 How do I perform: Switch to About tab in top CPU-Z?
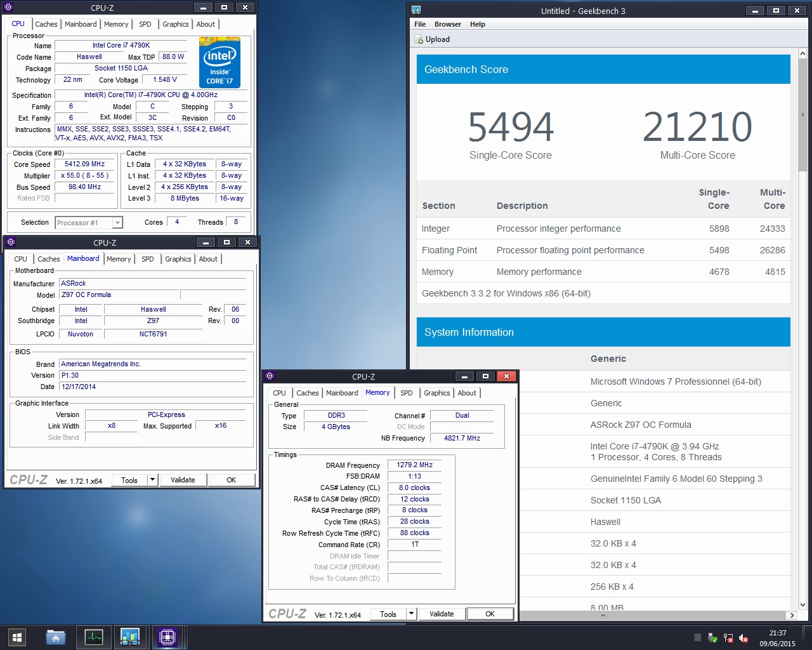point(206,24)
